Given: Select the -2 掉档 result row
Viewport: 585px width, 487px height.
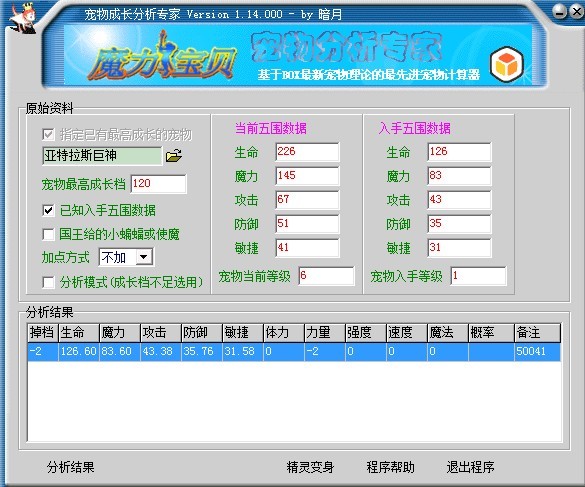Looking at the screenshot, I should pos(294,352).
